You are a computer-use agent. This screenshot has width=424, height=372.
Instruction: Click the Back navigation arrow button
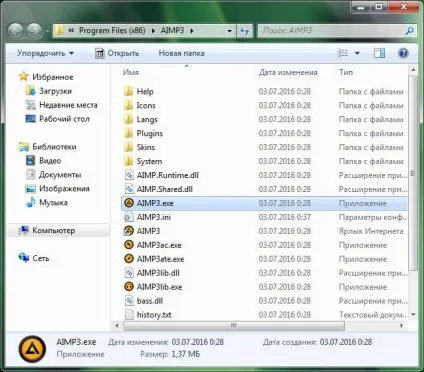coord(15,31)
